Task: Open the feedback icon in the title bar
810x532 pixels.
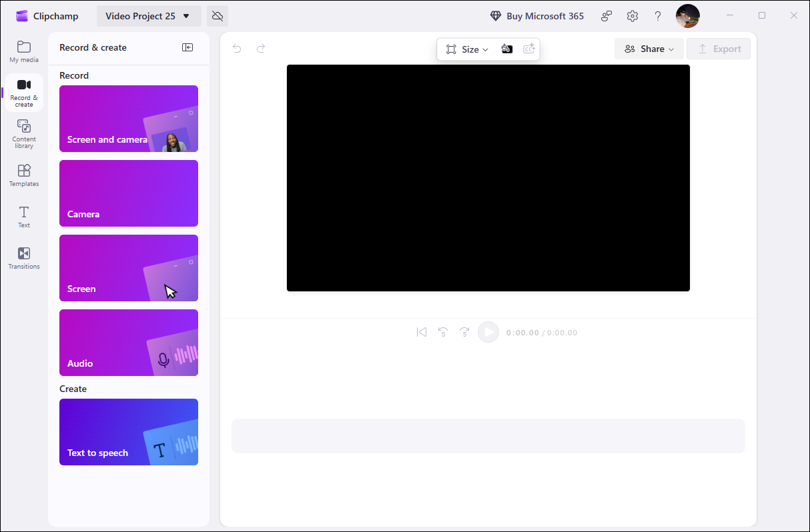Action: pyautogui.click(x=606, y=16)
